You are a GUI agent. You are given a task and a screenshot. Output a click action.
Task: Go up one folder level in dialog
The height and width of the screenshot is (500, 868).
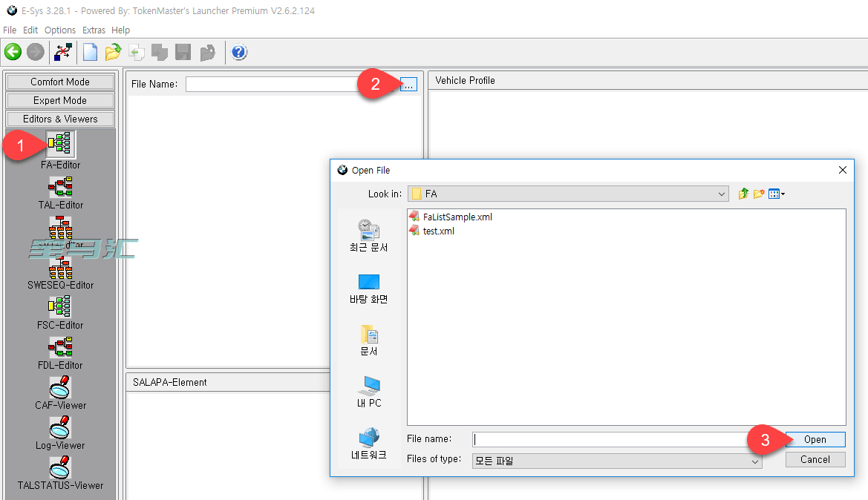point(743,194)
